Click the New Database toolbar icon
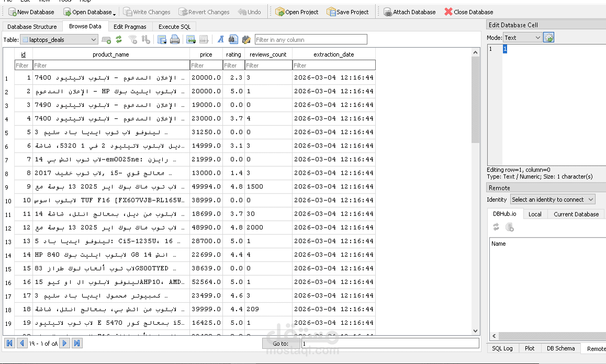 [12, 12]
